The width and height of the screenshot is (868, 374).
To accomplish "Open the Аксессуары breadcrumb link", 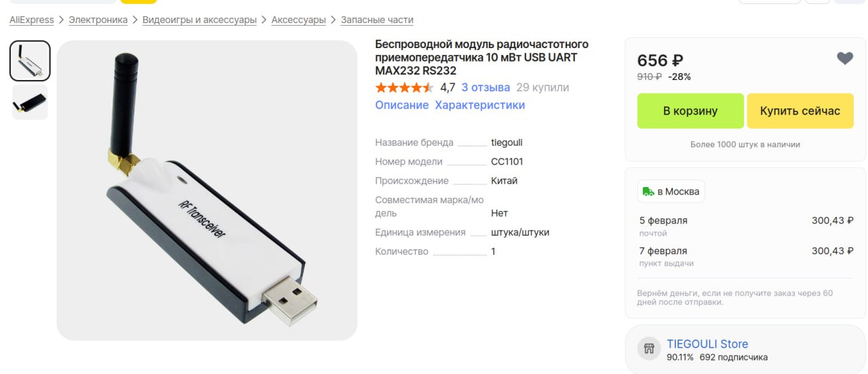I will [299, 20].
